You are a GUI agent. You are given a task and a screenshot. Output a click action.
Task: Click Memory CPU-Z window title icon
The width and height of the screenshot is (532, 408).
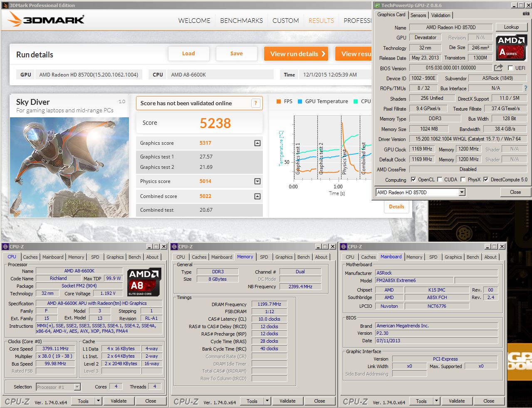click(x=174, y=247)
